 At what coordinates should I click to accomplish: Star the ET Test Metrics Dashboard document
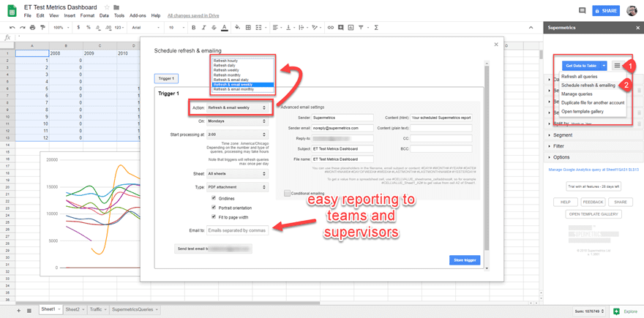(107, 7)
